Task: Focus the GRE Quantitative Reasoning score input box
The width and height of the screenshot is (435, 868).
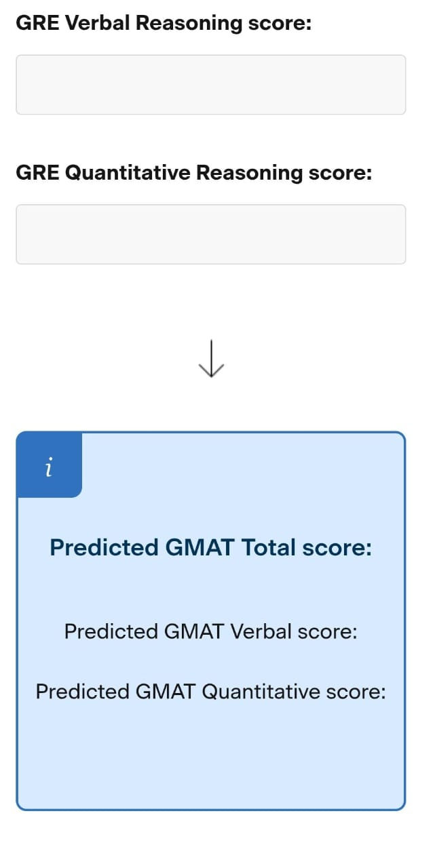Action: click(x=211, y=234)
